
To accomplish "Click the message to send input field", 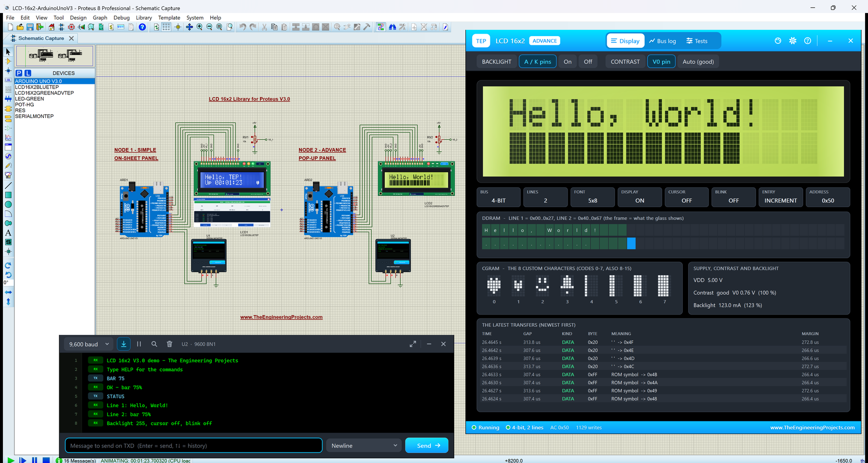I will [194, 446].
